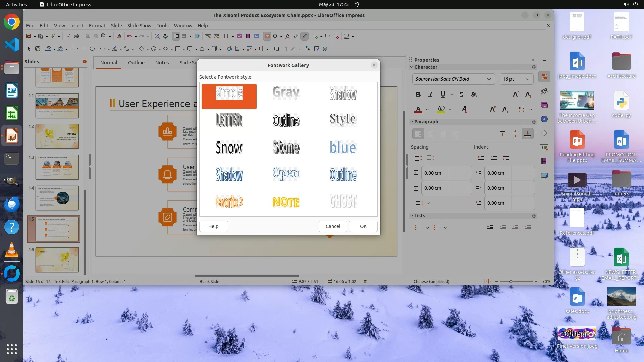Collapse the Paragraph section
Image resolution: width=644 pixels, height=362 pixels.
(412, 122)
